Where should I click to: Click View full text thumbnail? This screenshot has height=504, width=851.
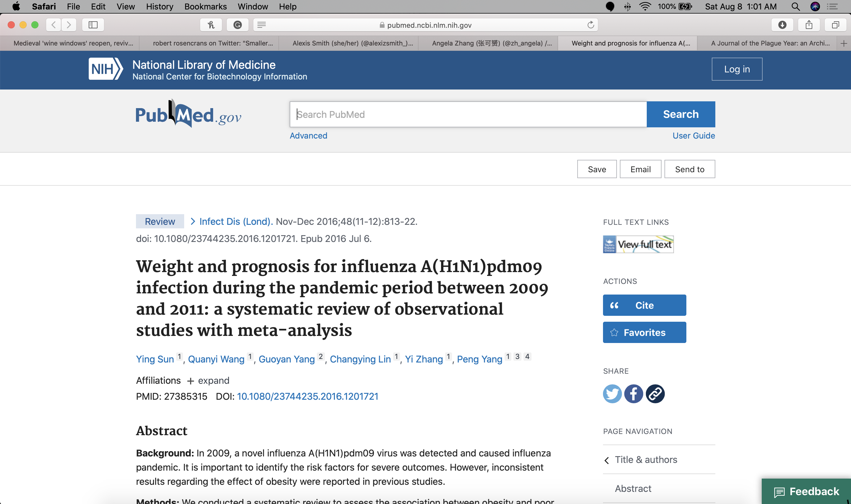coord(638,244)
